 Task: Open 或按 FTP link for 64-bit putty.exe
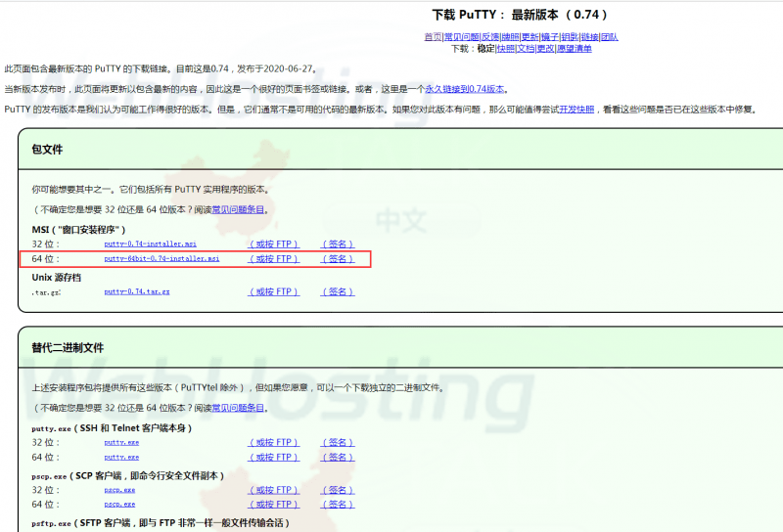click(x=274, y=457)
